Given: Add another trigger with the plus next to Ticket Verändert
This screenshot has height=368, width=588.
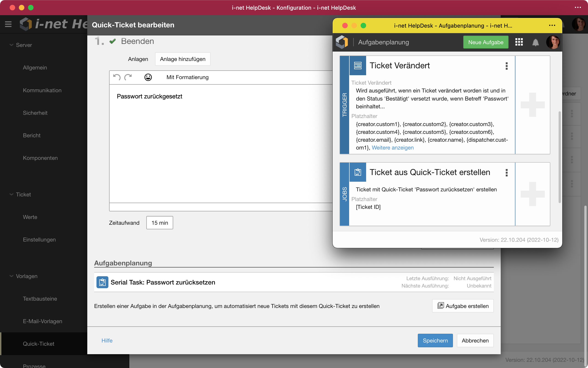Looking at the screenshot, I should 533,105.
